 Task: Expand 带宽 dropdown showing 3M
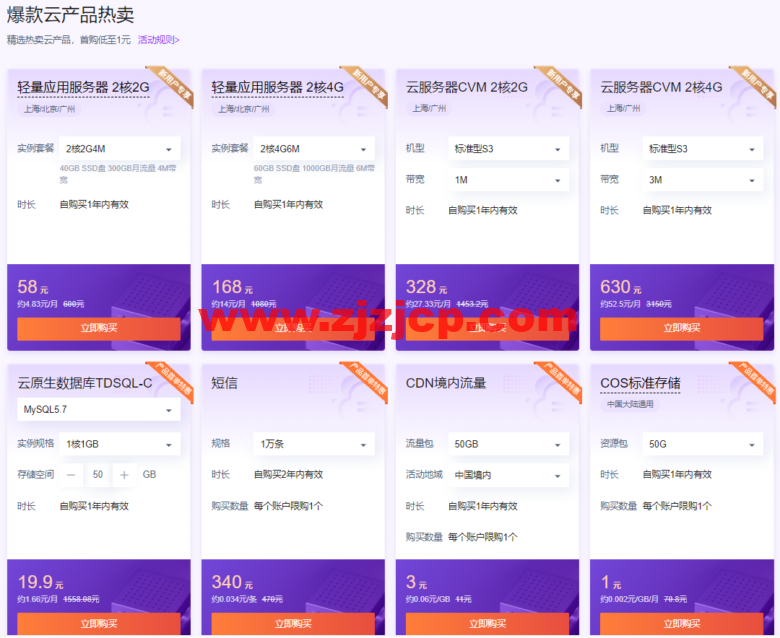click(702, 180)
